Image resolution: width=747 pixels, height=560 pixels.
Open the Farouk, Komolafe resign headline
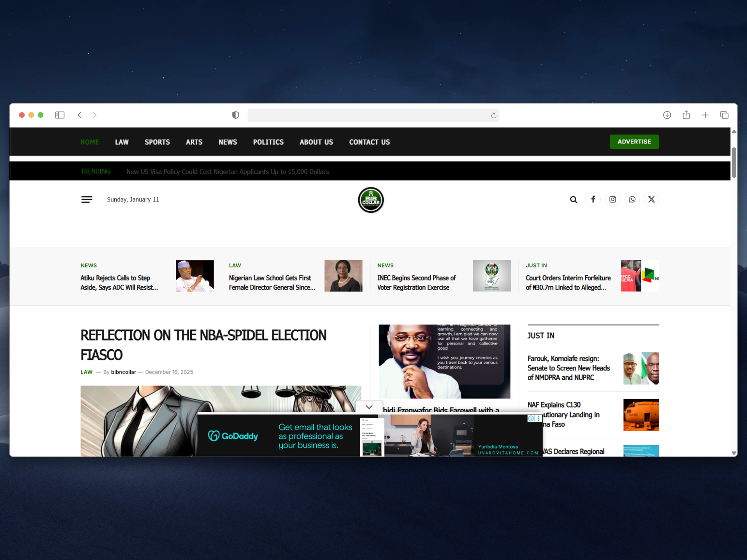[568, 368]
